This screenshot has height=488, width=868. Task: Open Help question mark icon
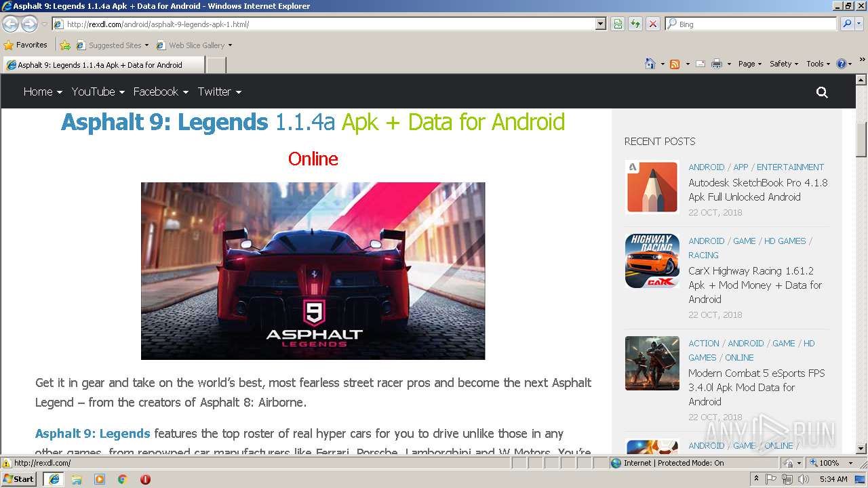click(842, 64)
